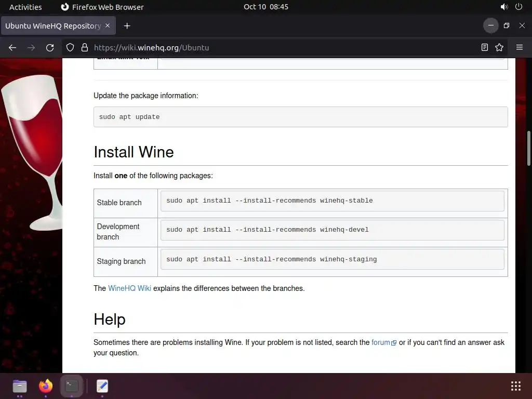Open the Firefox hamburger menu
The height and width of the screenshot is (399, 532).
(520, 47)
